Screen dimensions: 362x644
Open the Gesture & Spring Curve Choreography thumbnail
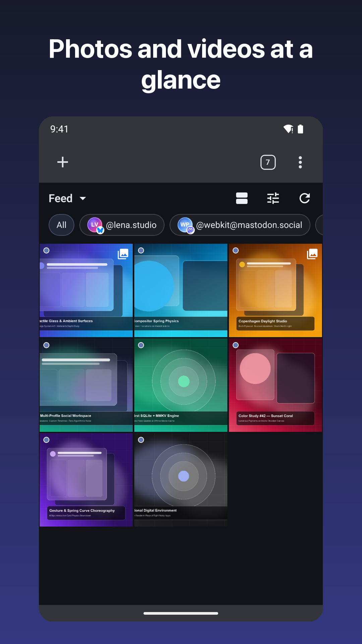(86, 480)
